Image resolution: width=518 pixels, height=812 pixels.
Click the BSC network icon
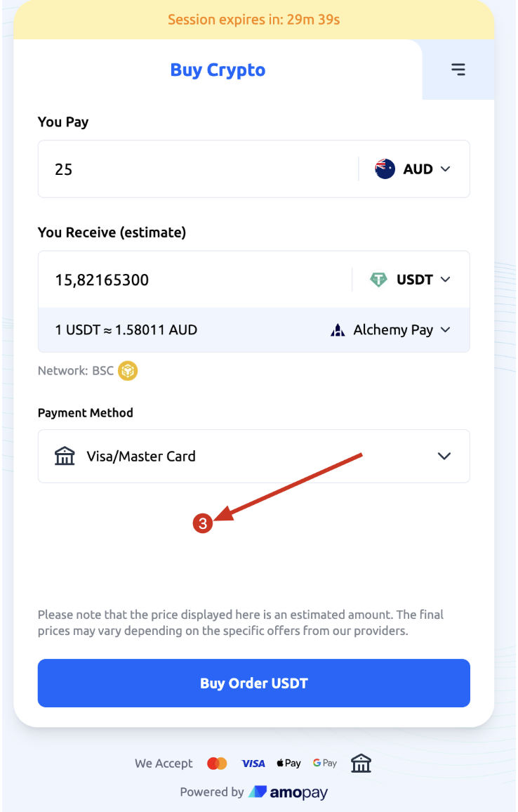coord(127,371)
